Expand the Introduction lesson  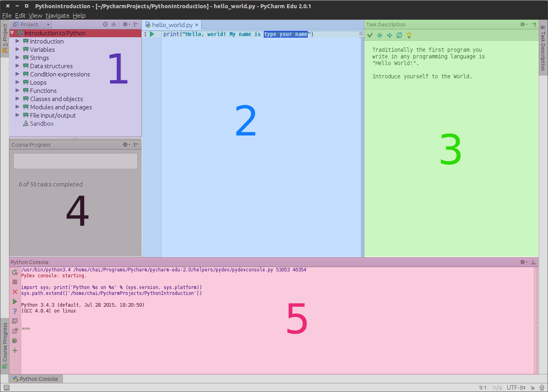17,41
